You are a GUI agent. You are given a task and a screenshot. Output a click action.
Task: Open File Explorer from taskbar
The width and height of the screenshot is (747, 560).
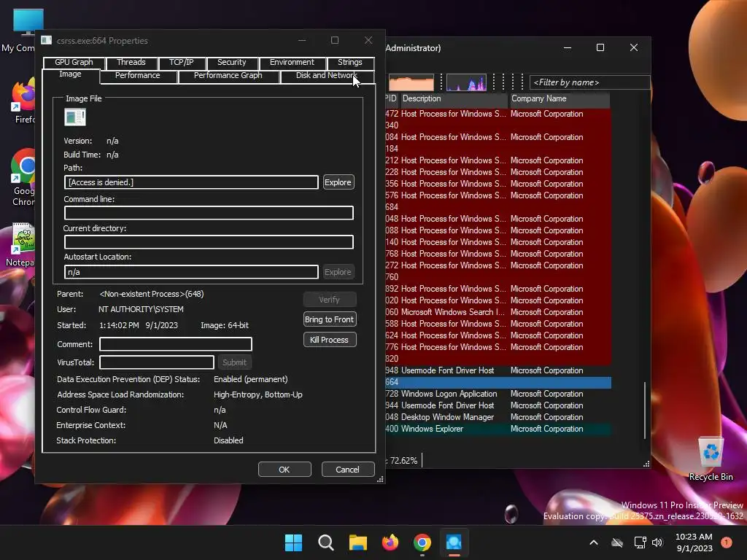(357, 542)
